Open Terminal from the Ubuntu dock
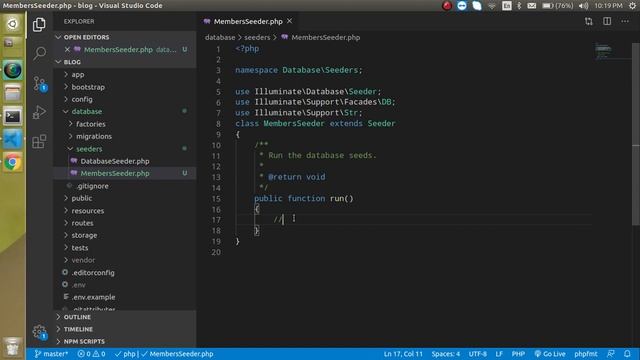The image size is (640, 360). [x=13, y=117]
